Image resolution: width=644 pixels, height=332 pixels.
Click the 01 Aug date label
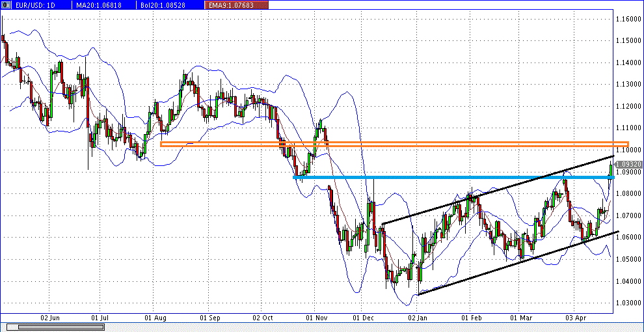tap(155, 318)
